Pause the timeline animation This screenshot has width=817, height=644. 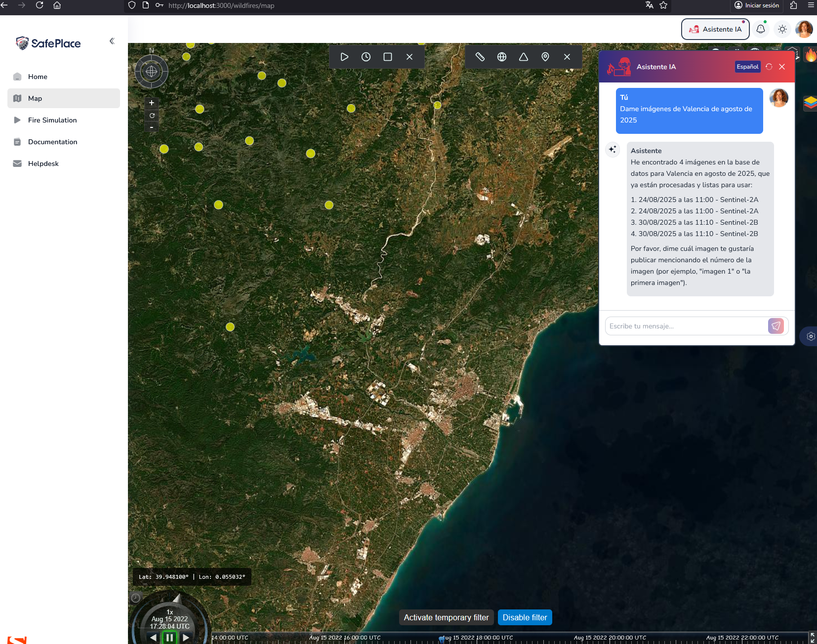click(169, 637)
